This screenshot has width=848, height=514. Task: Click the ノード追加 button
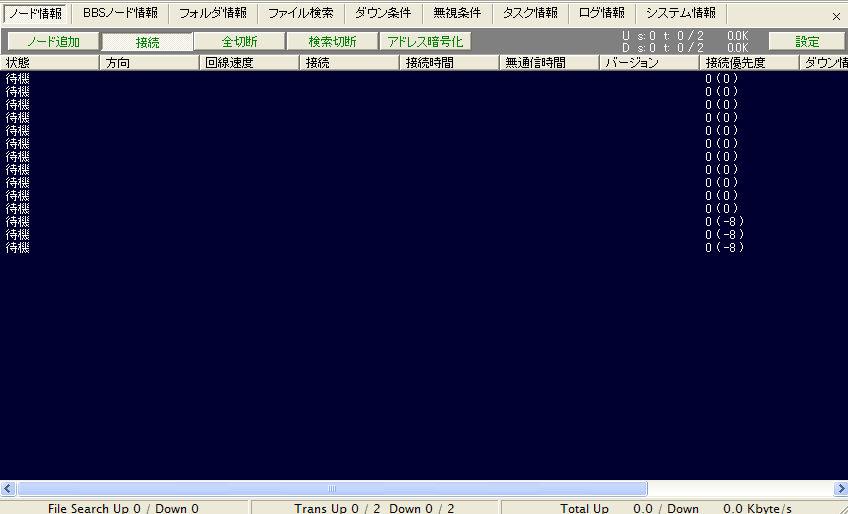pos(54,42)
